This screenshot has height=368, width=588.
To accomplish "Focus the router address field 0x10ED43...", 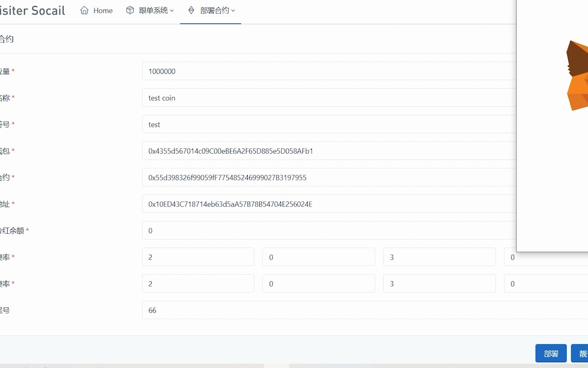I will pyautogui.click(x=329, y=204).
